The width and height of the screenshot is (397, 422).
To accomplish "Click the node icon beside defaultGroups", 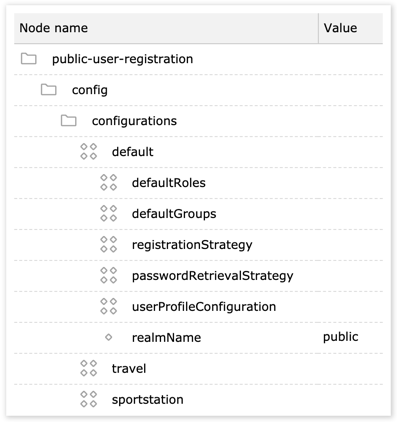I will [109, 214].
